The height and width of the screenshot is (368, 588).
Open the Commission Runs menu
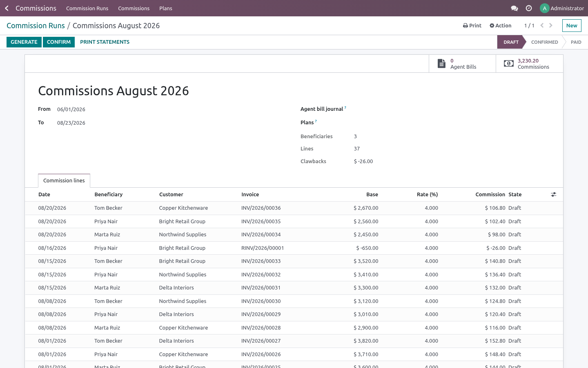click(87, 8)
